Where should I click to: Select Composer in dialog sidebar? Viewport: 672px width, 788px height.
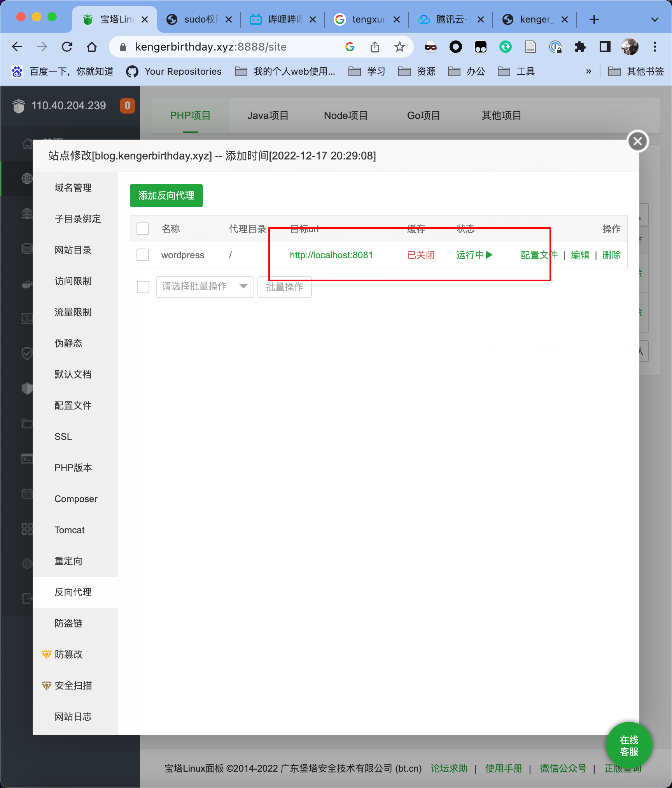coord(75,499)
